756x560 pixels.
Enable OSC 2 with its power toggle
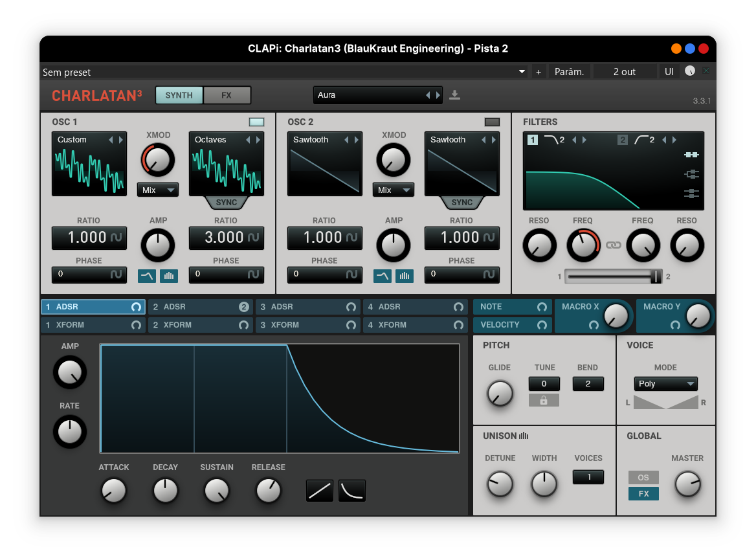492,122
